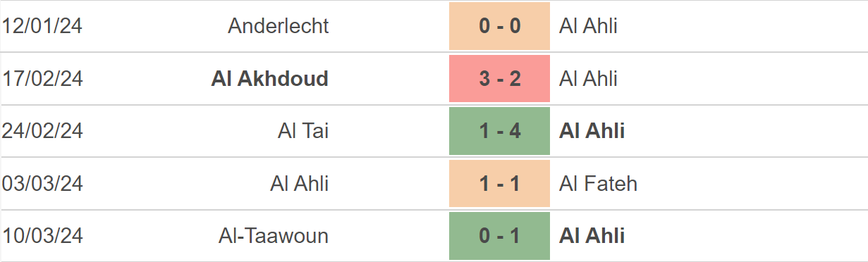Click the 0 - 0 score box

pyautogui.click(x=499, y=26)
